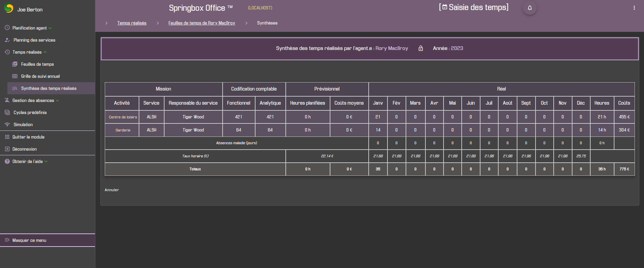Click the Cycles prédéfinis icon
Viewport: 644px width, 268px height.
click(7, 112)
